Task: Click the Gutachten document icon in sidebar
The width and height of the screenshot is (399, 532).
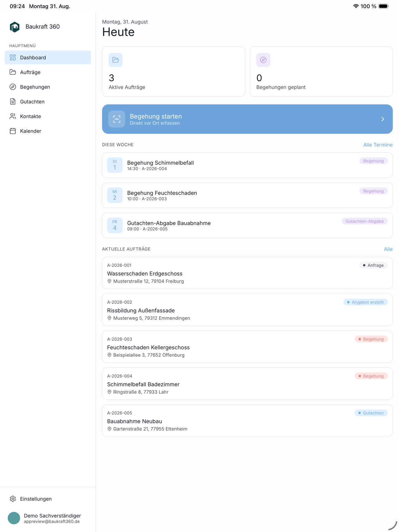Action: click(13, 101)
